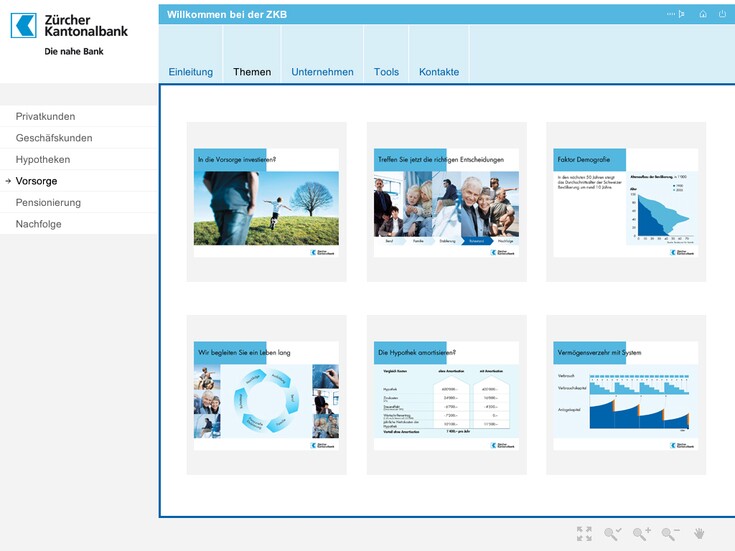
Task: Click the Zürcher Kantonalbank logo
Action: [x=69, y=25]
